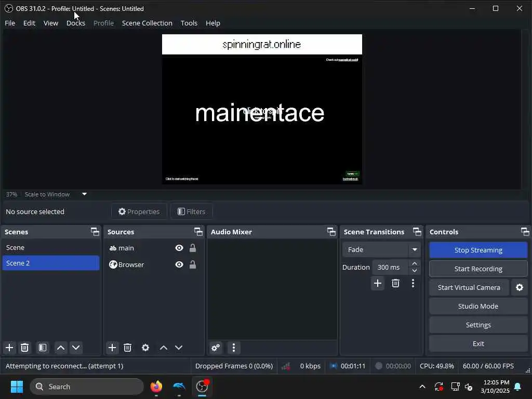Remove selected source with trash icon
The width and height of the screenshot is (532, 399).
[x=128, y=348]
